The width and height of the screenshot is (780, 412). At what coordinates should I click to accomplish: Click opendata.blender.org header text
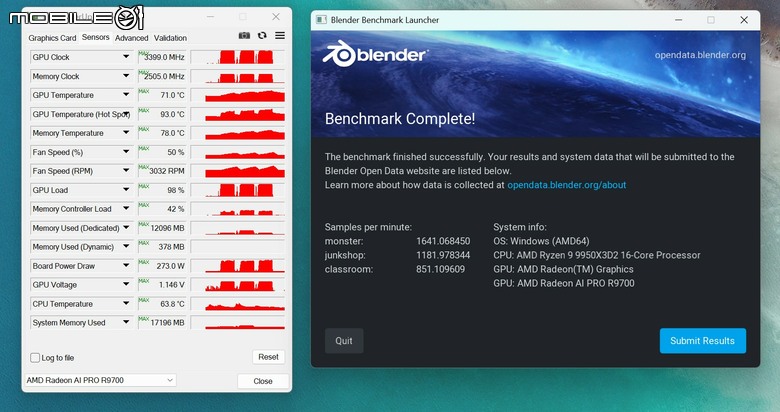tap(700, 55)
